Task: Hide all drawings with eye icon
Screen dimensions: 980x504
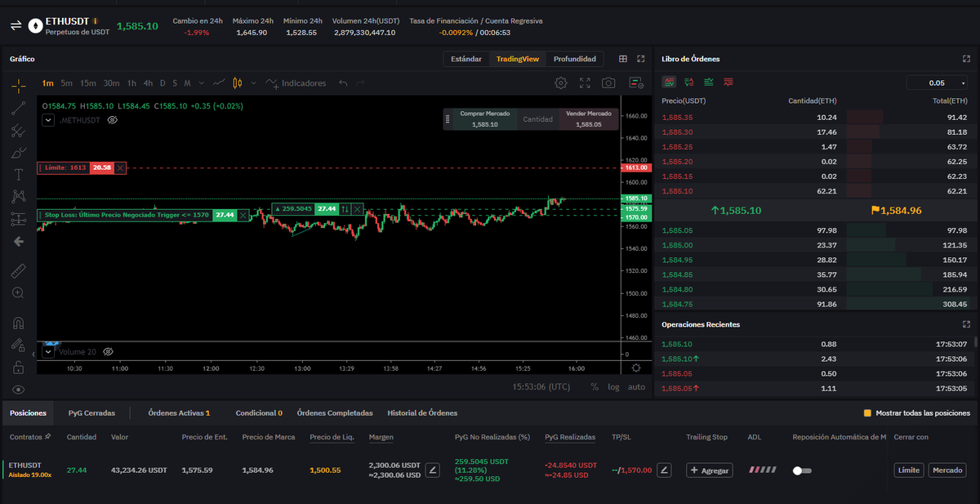Action: (x=18, y=390)
